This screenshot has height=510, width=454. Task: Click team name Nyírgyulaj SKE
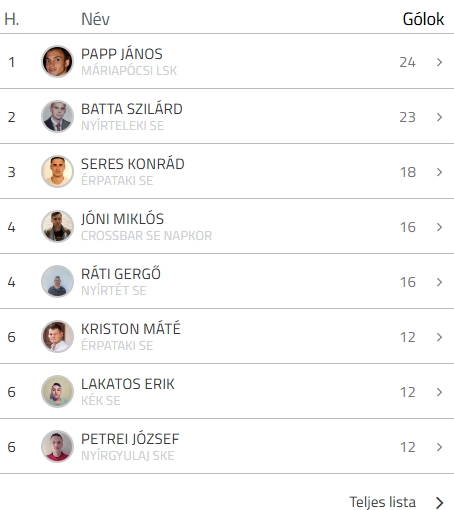[x=128, y=456]
